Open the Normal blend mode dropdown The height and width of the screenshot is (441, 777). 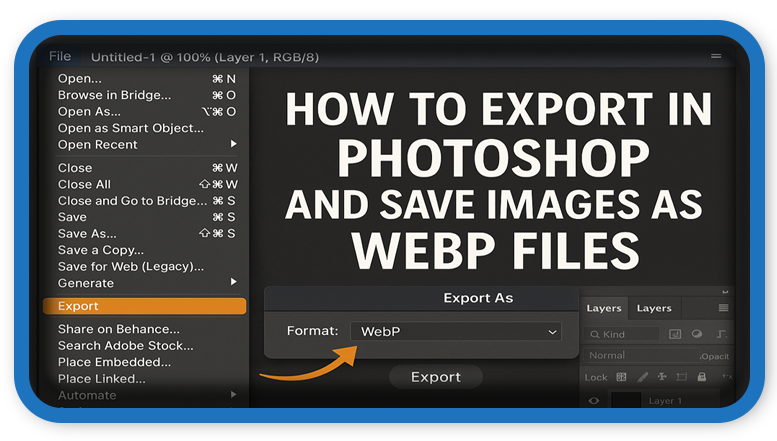(641, 355)
